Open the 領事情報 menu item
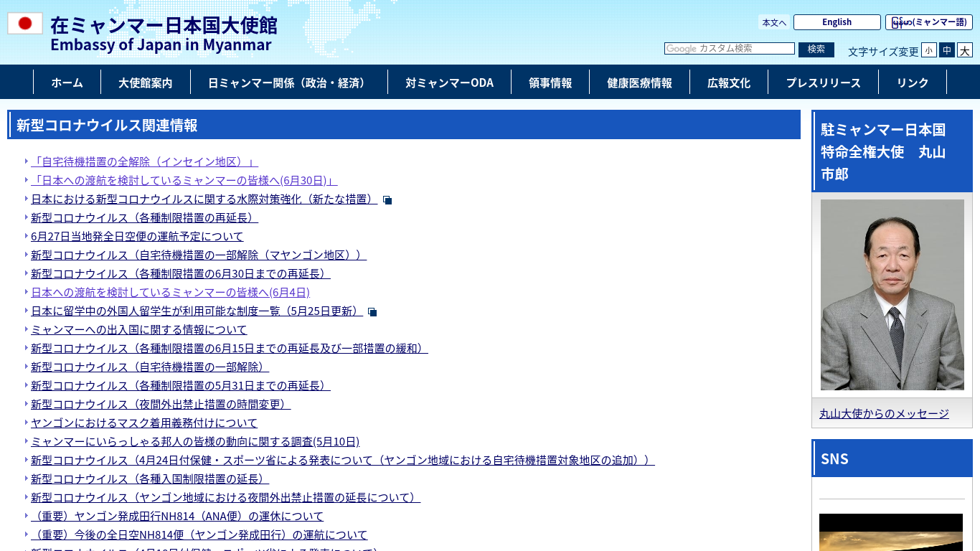The height and width of the screenshot is (551, 980). [x=550, y=83]
